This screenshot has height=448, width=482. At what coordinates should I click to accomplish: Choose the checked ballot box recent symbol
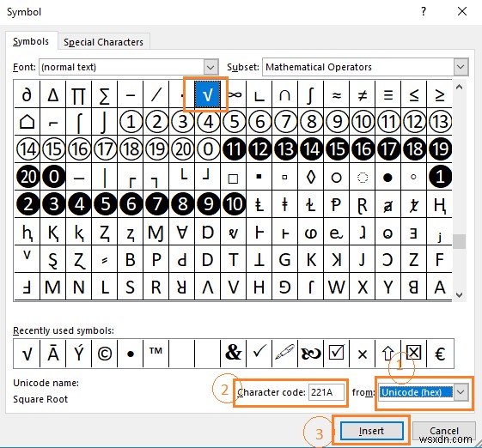coord(336,354)
